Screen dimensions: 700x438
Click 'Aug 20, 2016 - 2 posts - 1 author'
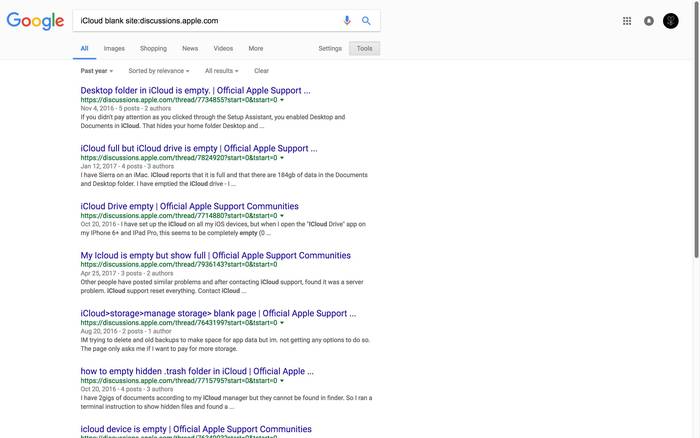pos(126,331)
